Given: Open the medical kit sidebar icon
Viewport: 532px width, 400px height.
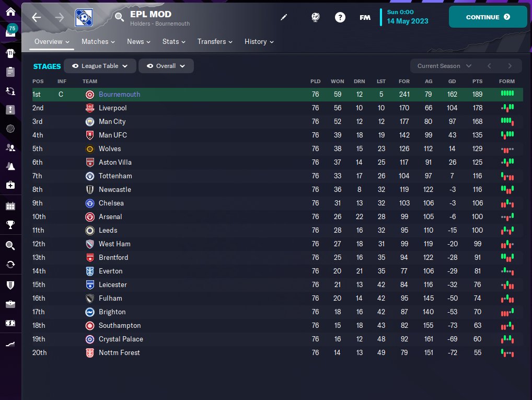Looking at the screenshot, I should pyautogui.click(x=10, y=185).
